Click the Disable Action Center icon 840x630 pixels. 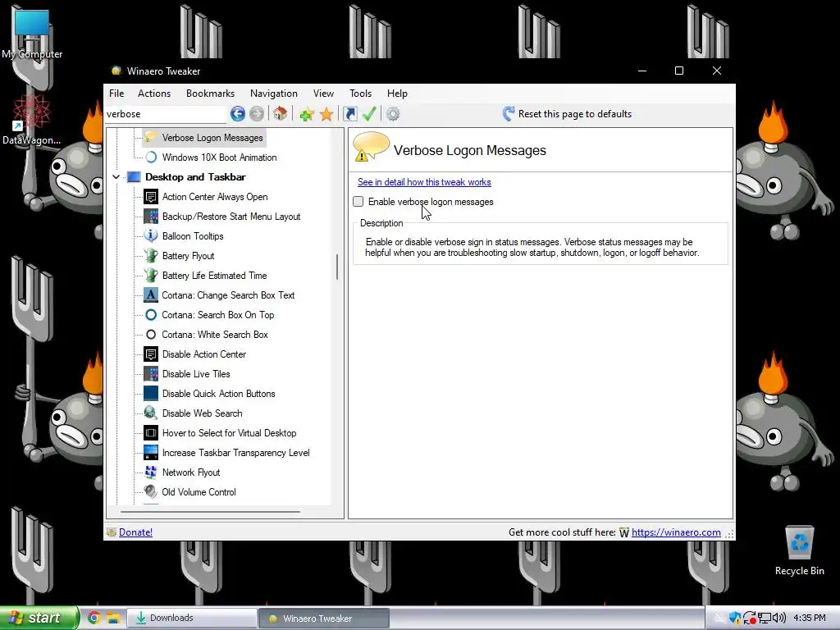pyautogui.click(x=151, y=354)
